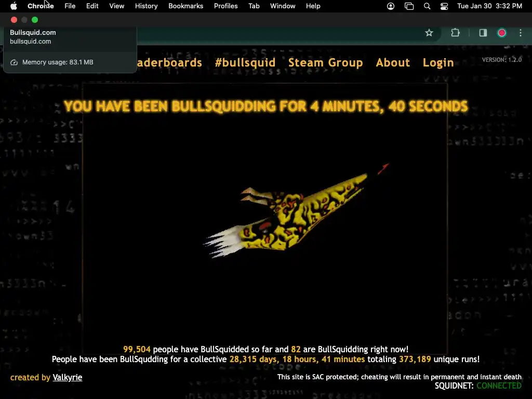Click the 28,315 days collective time
This screenshot has height=399, width=532.
click(297, 359)
